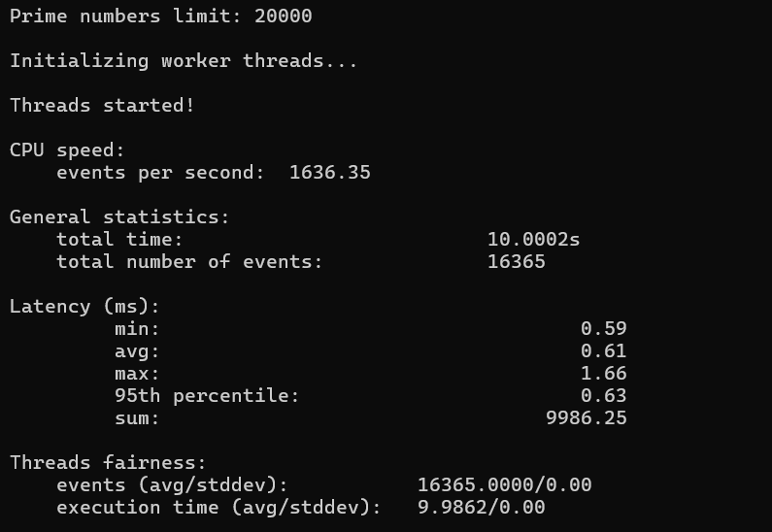Select the max latency value 1.66

(x=604, y=374)
